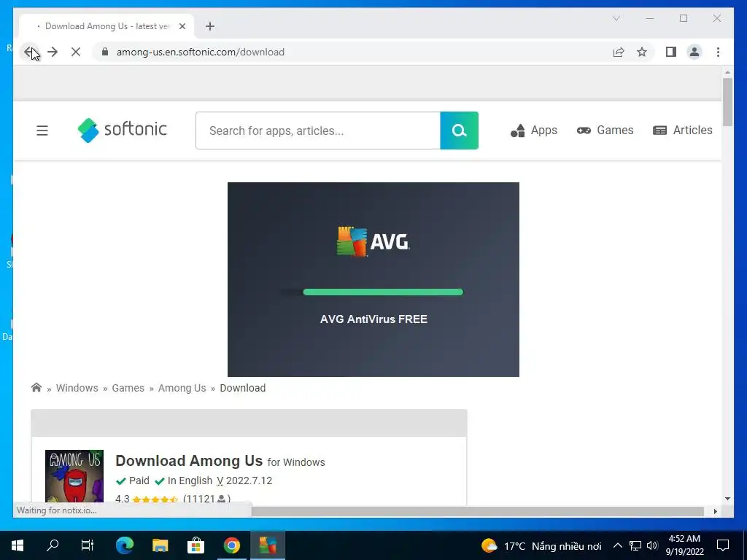Open Softonic hamburger menu

tap(42, 131)
